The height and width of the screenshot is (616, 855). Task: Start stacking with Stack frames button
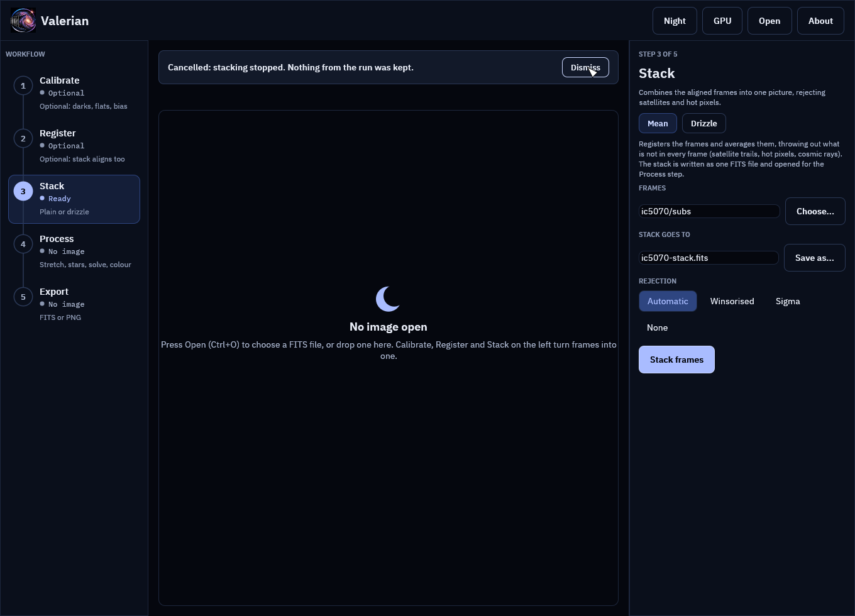click(676, 360)
